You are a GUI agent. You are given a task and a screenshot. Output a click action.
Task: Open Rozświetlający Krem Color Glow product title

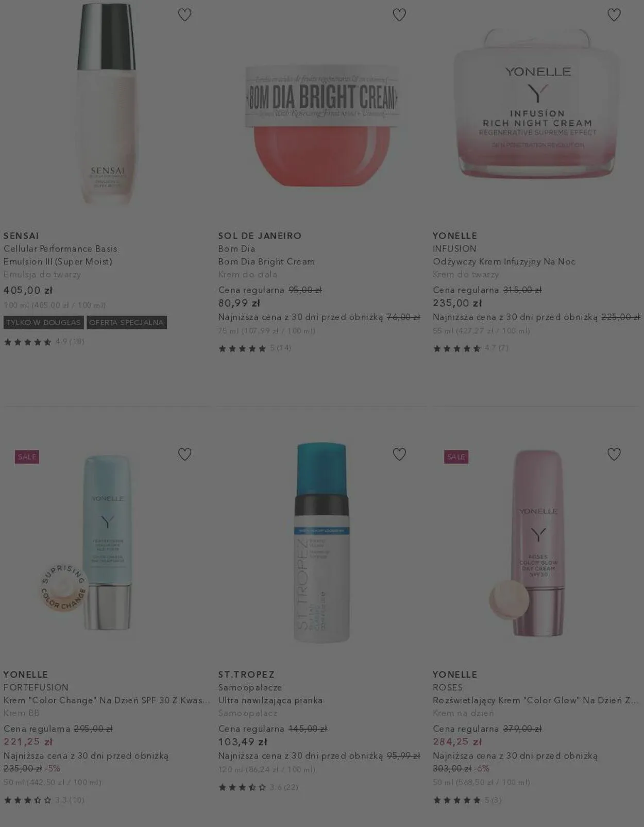tap(536, 700)
